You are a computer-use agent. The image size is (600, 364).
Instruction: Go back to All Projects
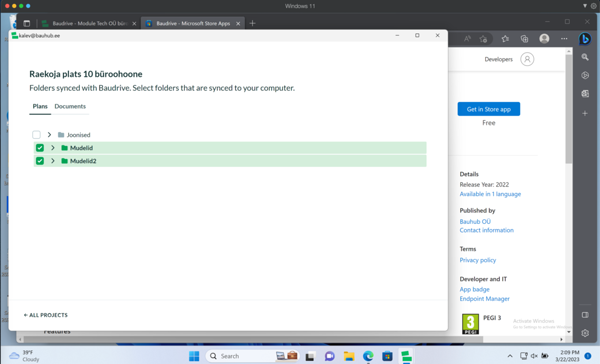46,315
